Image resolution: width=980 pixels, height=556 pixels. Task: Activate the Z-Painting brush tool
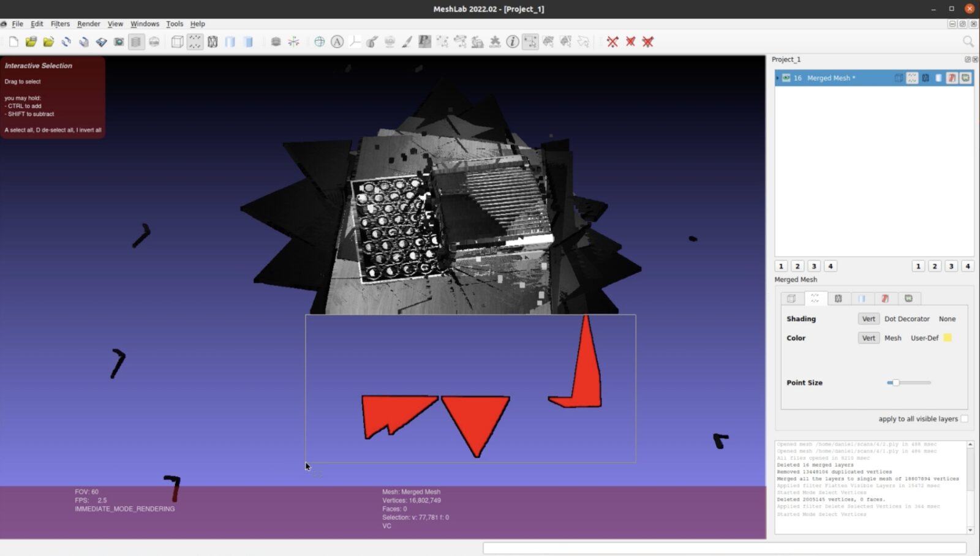[x=406, y=41]
